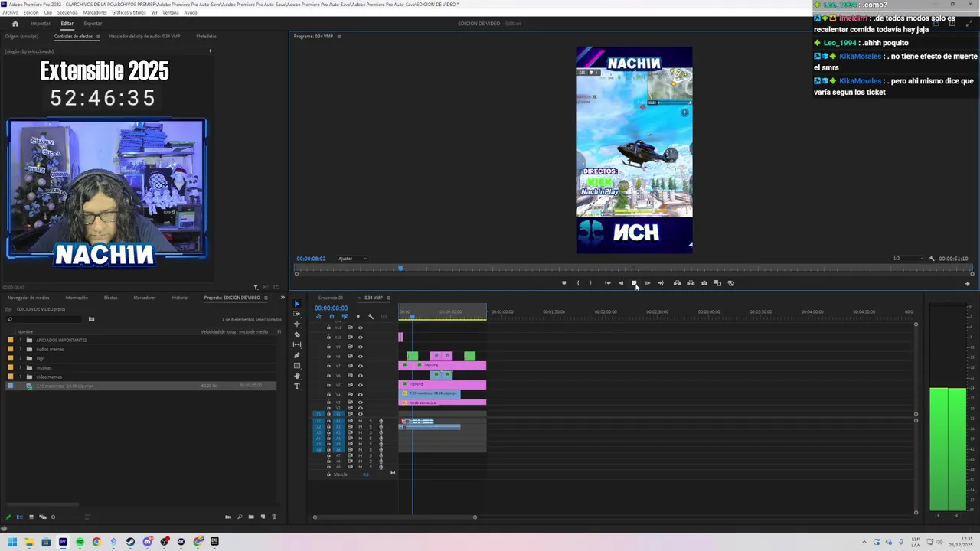Image resolution: width=980 pixels, height=551 pixels.
Task: Expand the video memes bin
Action: tap(21, 377)
